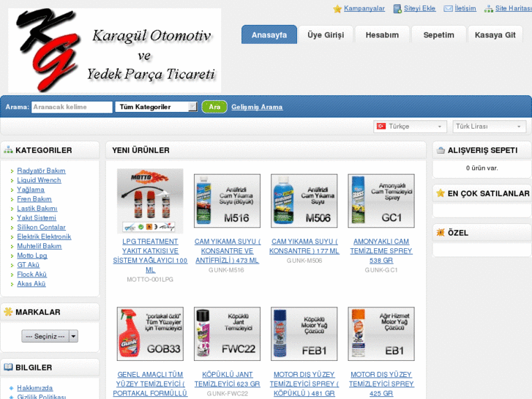Open Amonyaklı Cam Temizleme Sprey link
Viewport: 532px width, 399px height.
pos(381,251)
